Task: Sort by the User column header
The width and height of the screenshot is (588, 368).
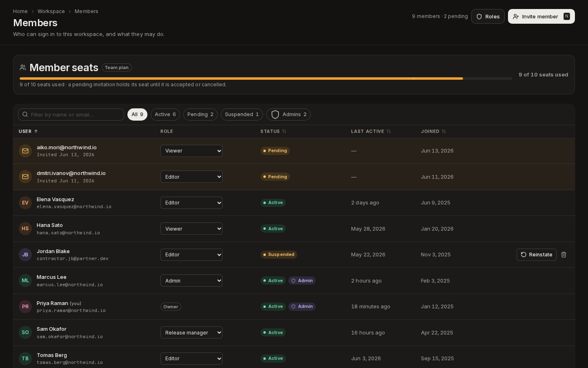Action: [x=28, y=131]
